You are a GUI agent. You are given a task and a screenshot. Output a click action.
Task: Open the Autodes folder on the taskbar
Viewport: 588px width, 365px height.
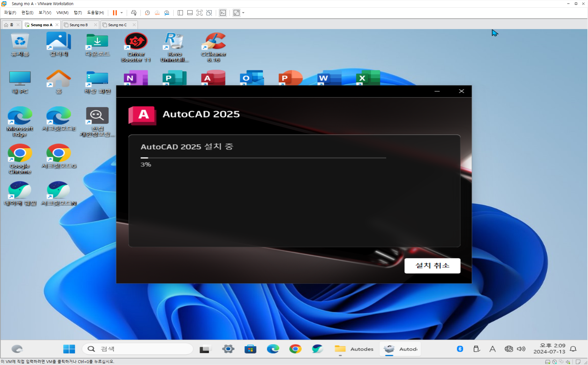(354, 349)
